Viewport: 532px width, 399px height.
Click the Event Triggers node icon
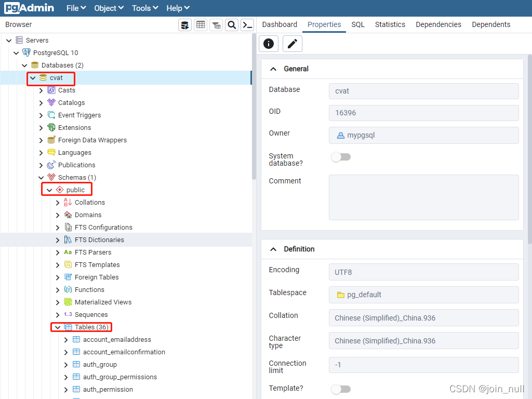51,115
